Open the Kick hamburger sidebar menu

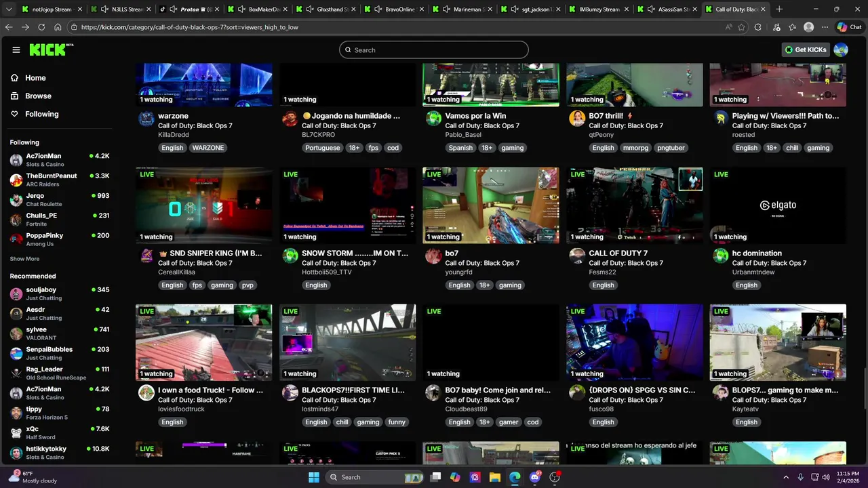click(16, 49)
